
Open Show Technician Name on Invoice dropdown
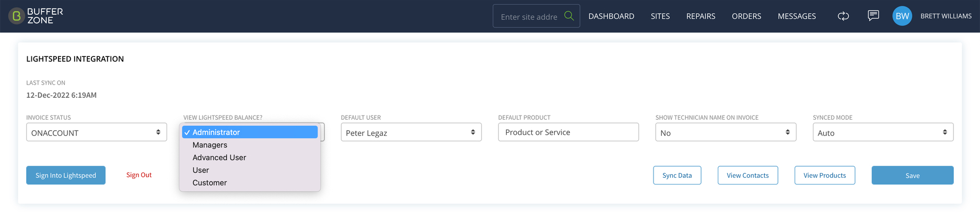(x=726, y=132)
